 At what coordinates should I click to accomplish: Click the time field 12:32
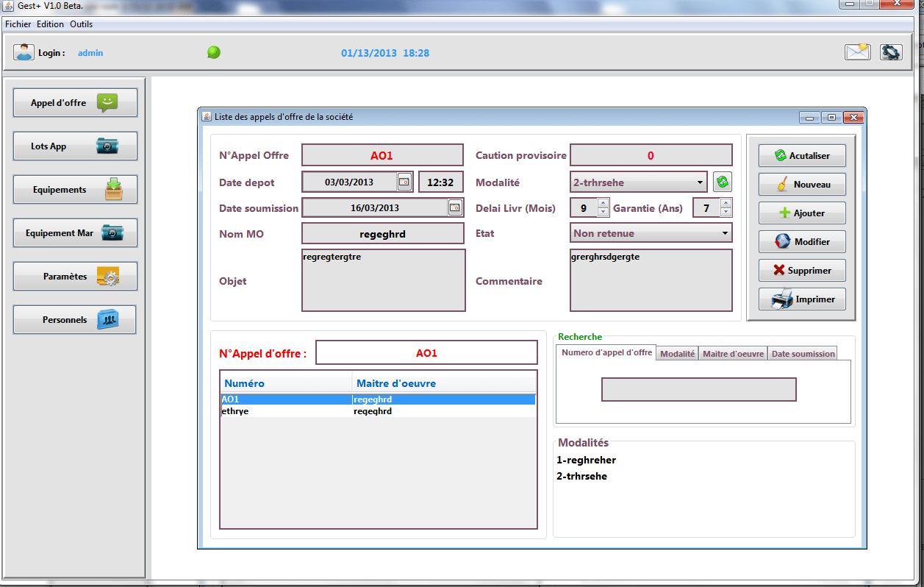pos(441,182)
